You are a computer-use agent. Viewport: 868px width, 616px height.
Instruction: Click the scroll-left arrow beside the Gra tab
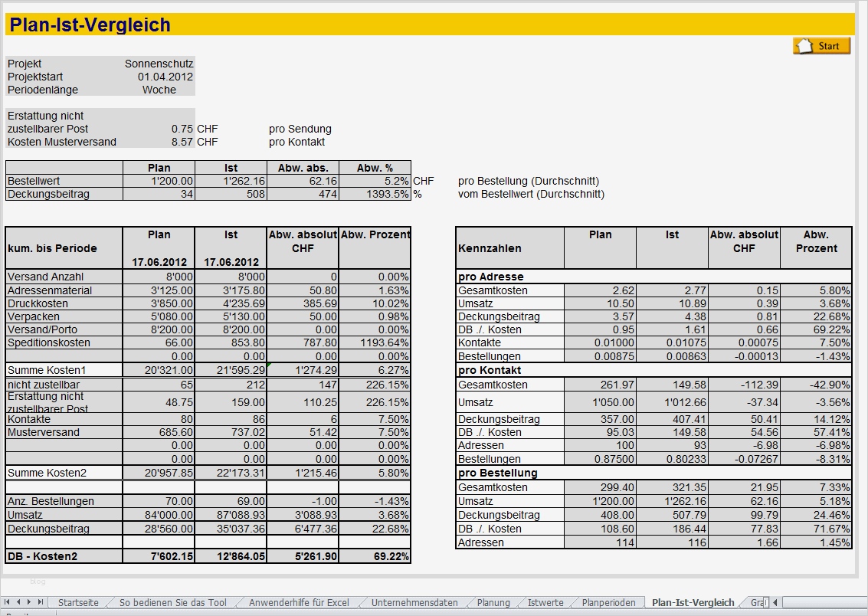click(775, 603)
